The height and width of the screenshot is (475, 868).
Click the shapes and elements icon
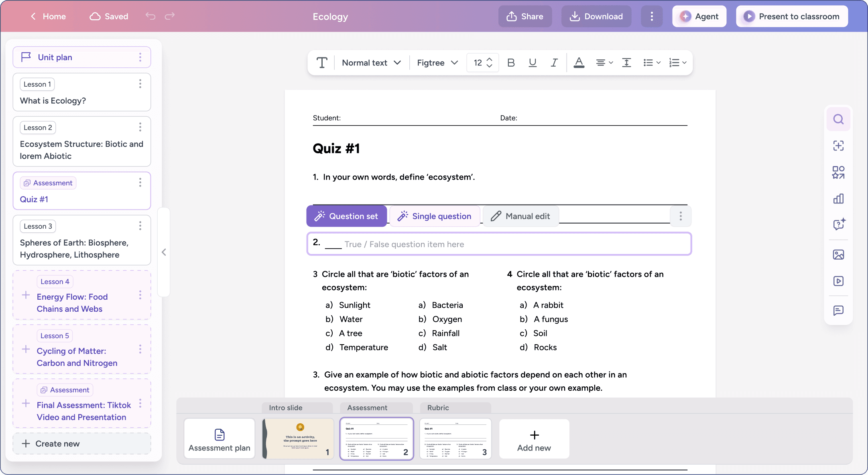[x=838, y=172]
